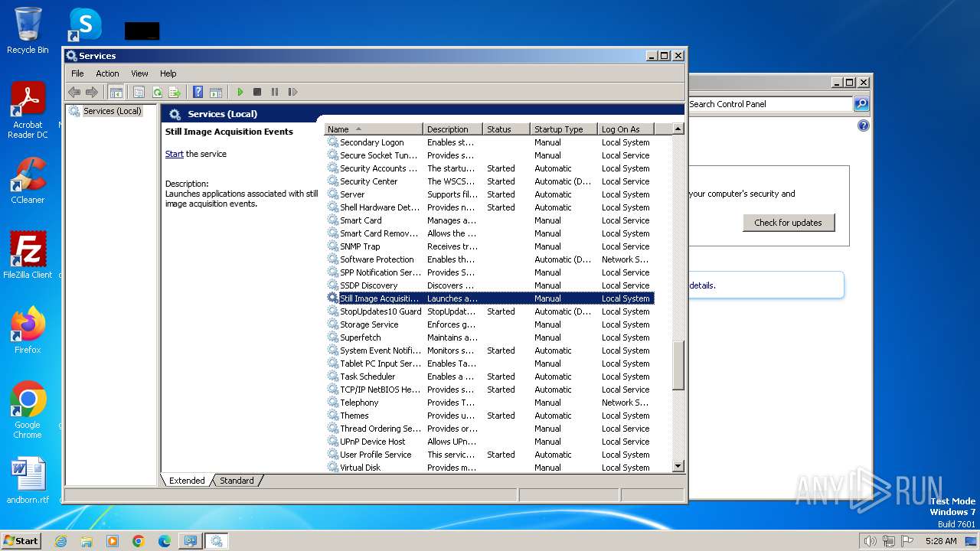Open the File menu
This screenshot has width=980, height=551.
click(77, 73)
